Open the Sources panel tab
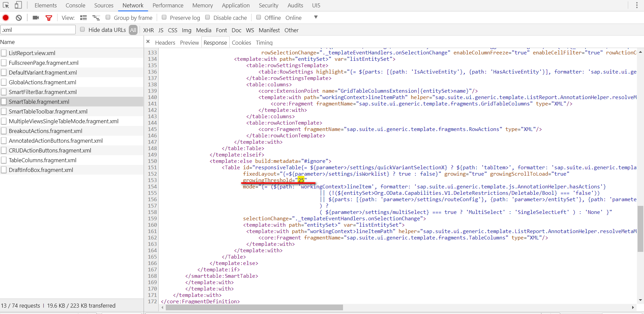The height and width of the screenshot is (314, 644). tap(104, 5)
